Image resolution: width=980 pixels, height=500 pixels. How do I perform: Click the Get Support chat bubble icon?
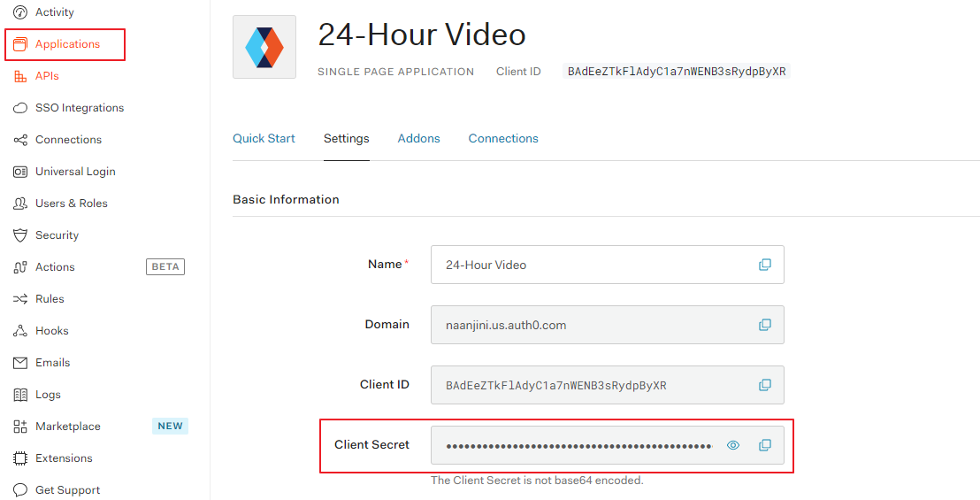pyautogui.click(x=20, y=490)
